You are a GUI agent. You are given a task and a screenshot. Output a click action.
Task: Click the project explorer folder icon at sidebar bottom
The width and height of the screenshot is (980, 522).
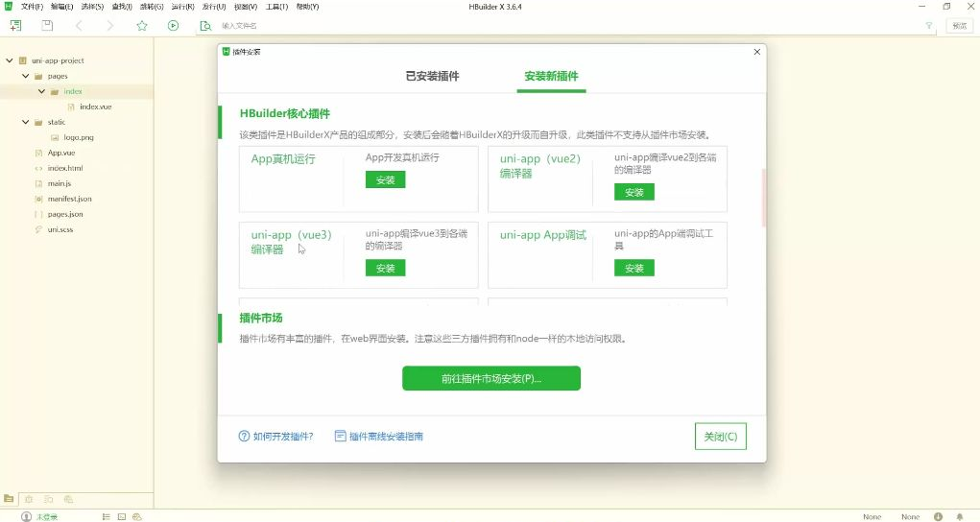pyautogui.click(x=9, y=499)
